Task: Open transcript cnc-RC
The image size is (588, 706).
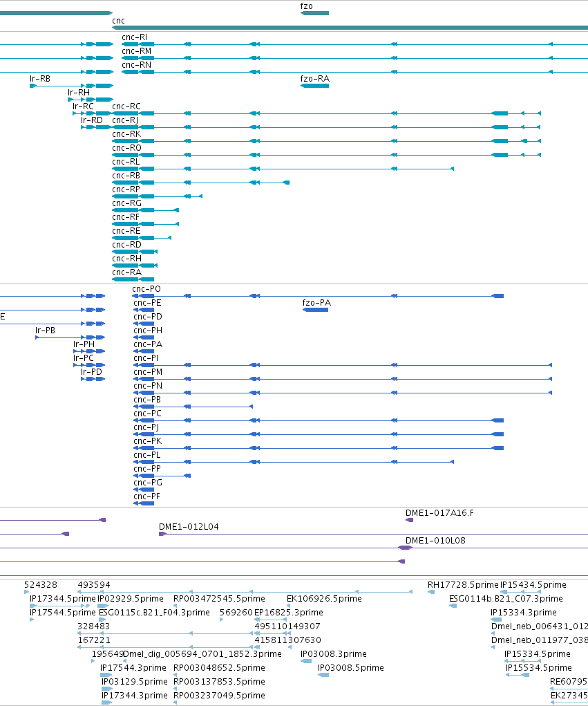Action: pos(126,106)
